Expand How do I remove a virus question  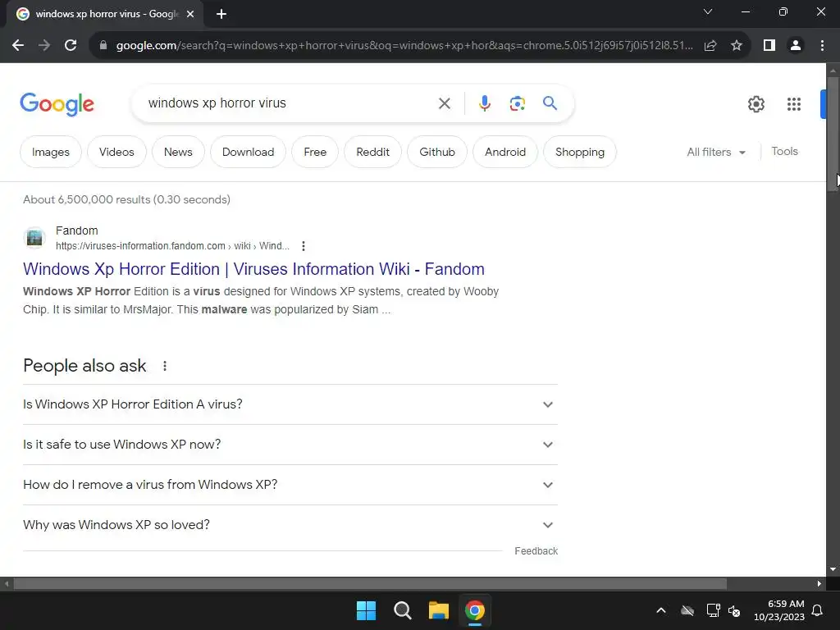290,485
